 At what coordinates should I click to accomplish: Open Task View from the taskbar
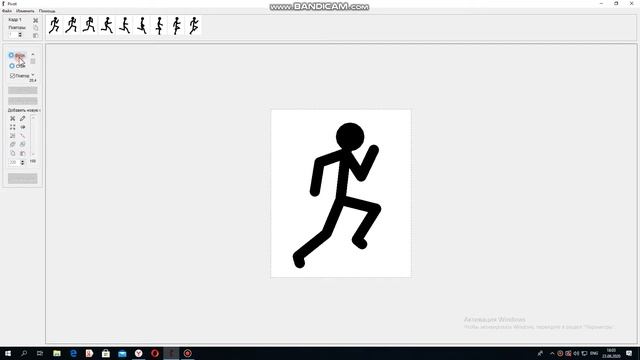coord(40,353)
